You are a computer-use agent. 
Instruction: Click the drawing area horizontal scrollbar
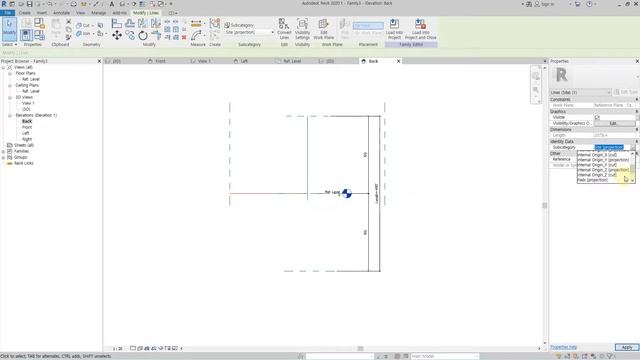[x=360, y=349]
